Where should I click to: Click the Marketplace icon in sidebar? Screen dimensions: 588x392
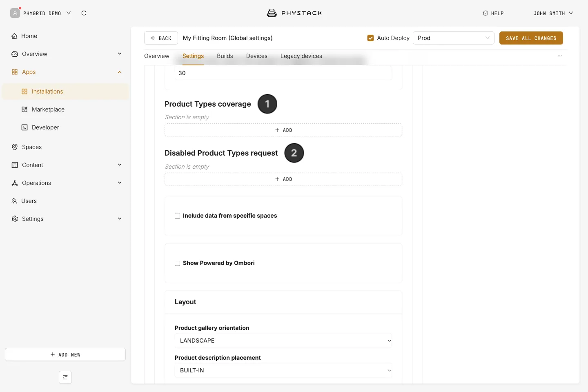coord(24,109)
